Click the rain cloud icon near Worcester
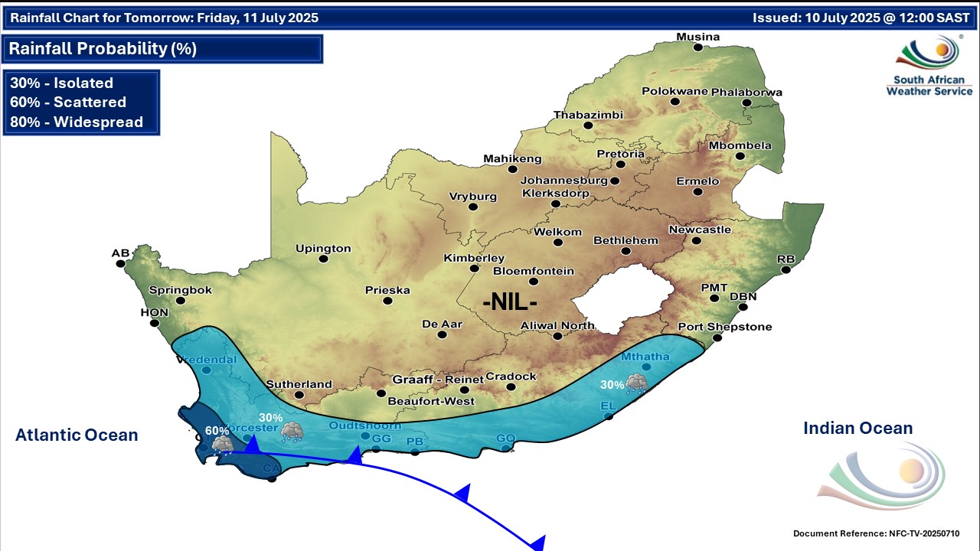Viewport: 980px width, 551px height. coord(291,433)
